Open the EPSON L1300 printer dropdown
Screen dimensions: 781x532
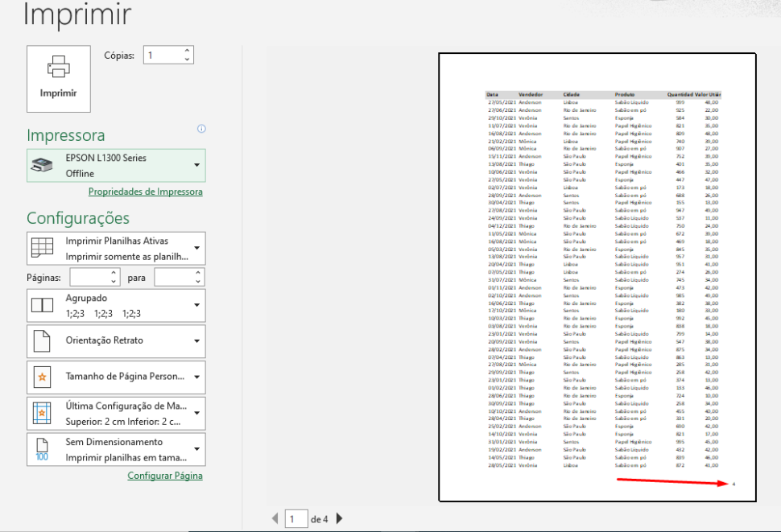[196, 165]
